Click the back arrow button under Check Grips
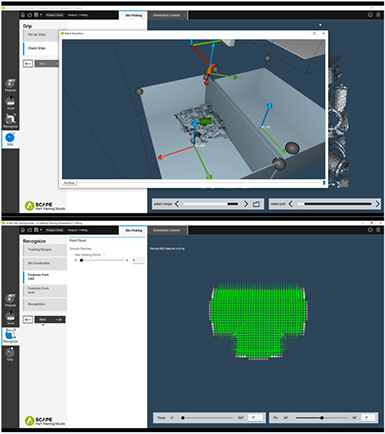Viewport: 385px width, 434px height. (28, 63)
